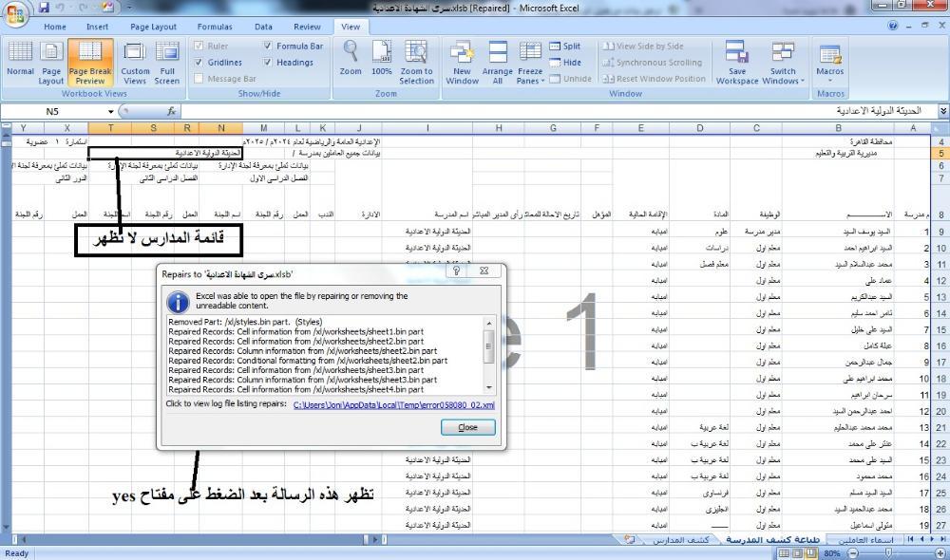This screenshot has width=950, height=560.
Task: Click the Close button in Repairs dialog
Action: click(x=467, y=427)
